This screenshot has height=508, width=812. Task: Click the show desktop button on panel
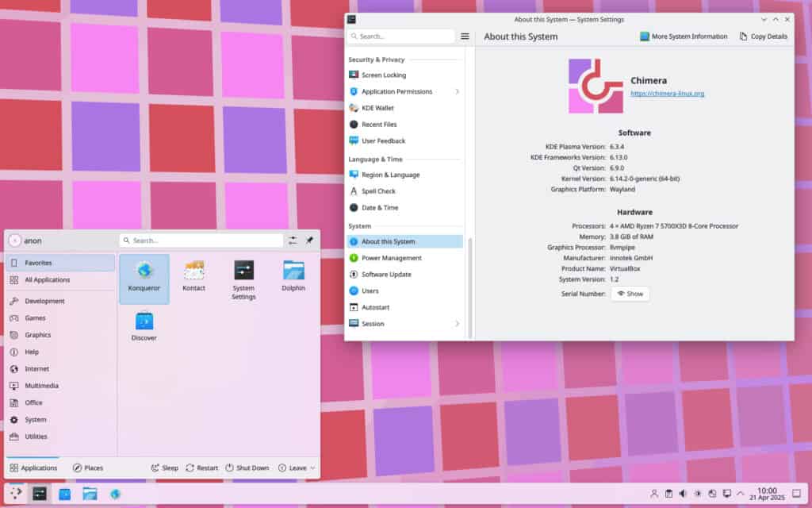click(x=796, y=494)
